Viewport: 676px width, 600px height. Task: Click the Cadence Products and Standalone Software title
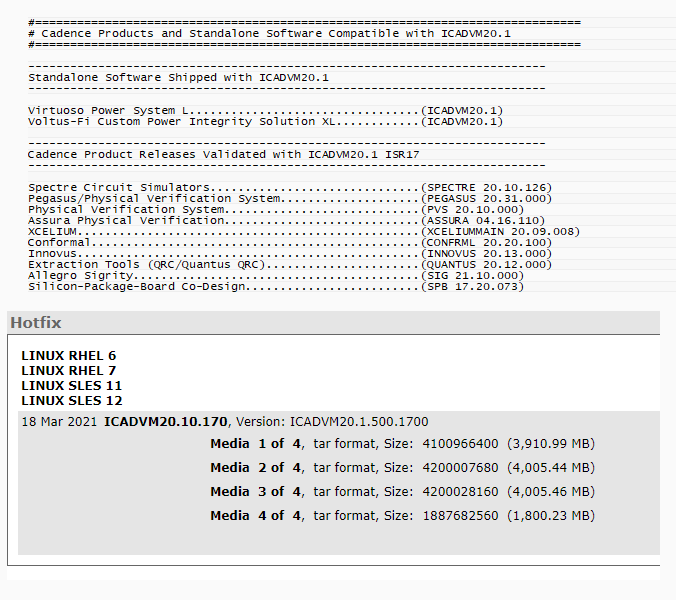(269, 34)
